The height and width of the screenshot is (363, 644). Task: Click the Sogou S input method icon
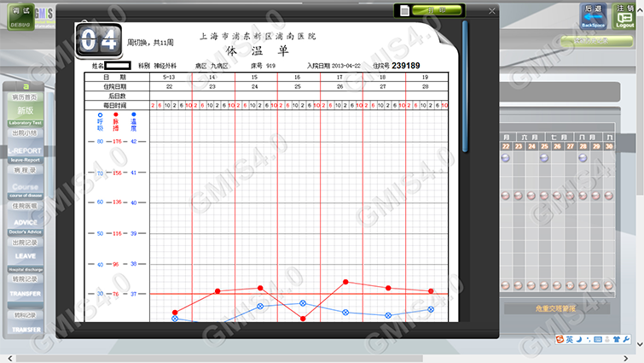(560, 339)
